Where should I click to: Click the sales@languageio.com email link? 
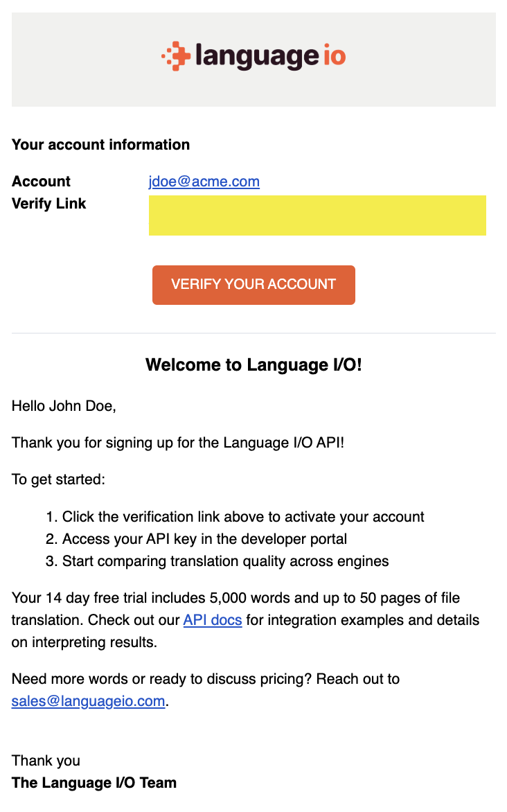pos(89,701)
